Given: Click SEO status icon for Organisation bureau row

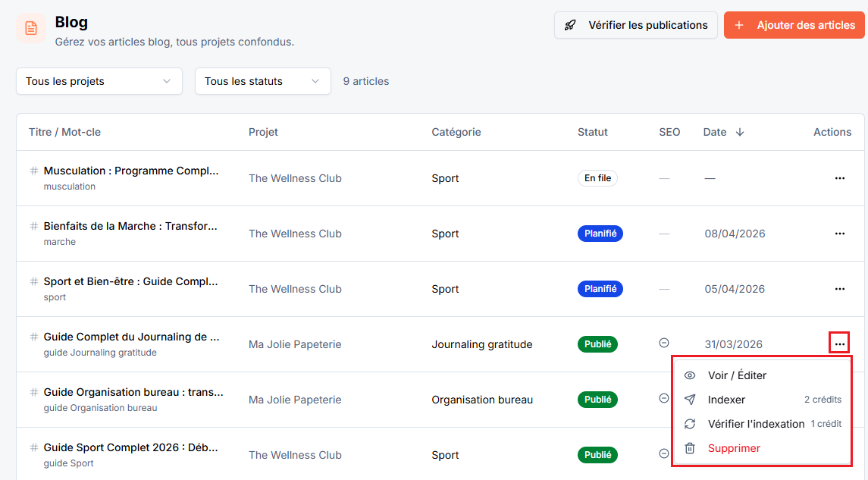Looking at the screenshot, I should click(x=664, y=399).
